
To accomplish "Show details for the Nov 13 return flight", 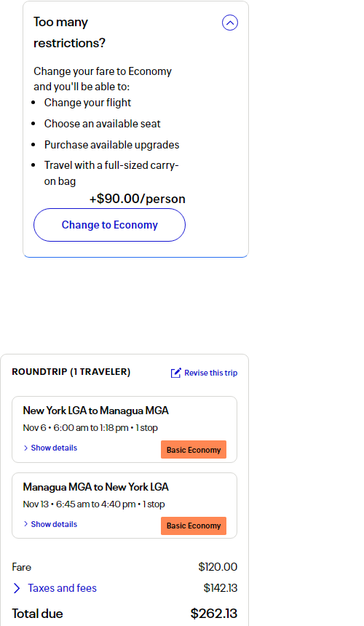I will (x=54, y=524).
